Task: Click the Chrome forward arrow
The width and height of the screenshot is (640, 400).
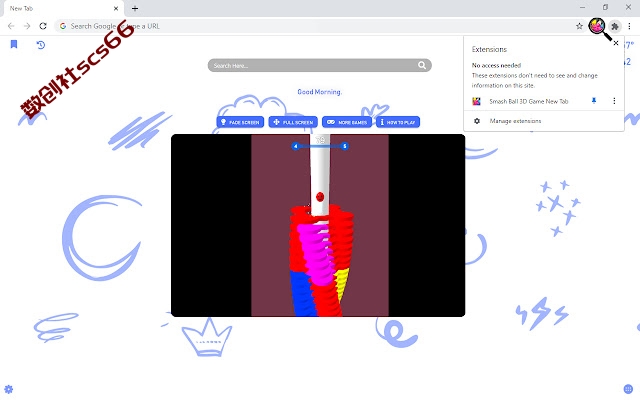Action: [x=27, y=26]
